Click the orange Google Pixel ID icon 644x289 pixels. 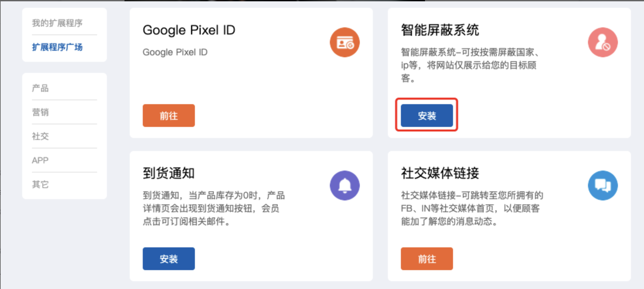click(x=344, y=42)
